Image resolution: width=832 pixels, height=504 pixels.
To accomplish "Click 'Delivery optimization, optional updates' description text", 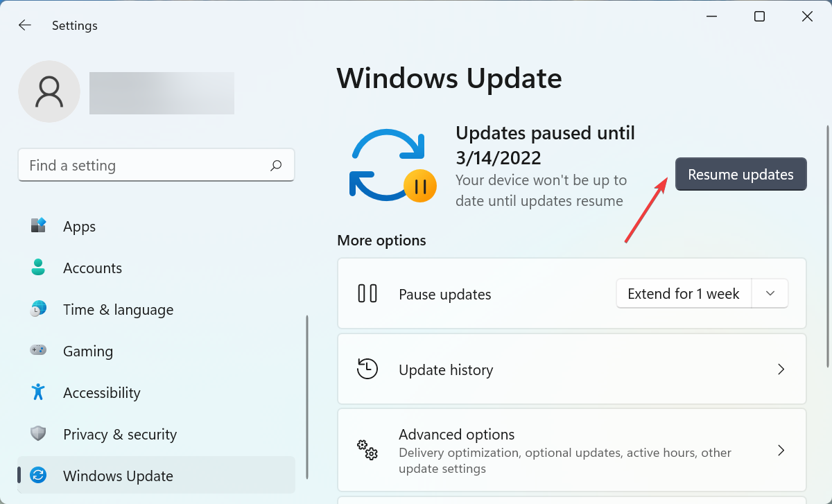I will click(565, 460).
